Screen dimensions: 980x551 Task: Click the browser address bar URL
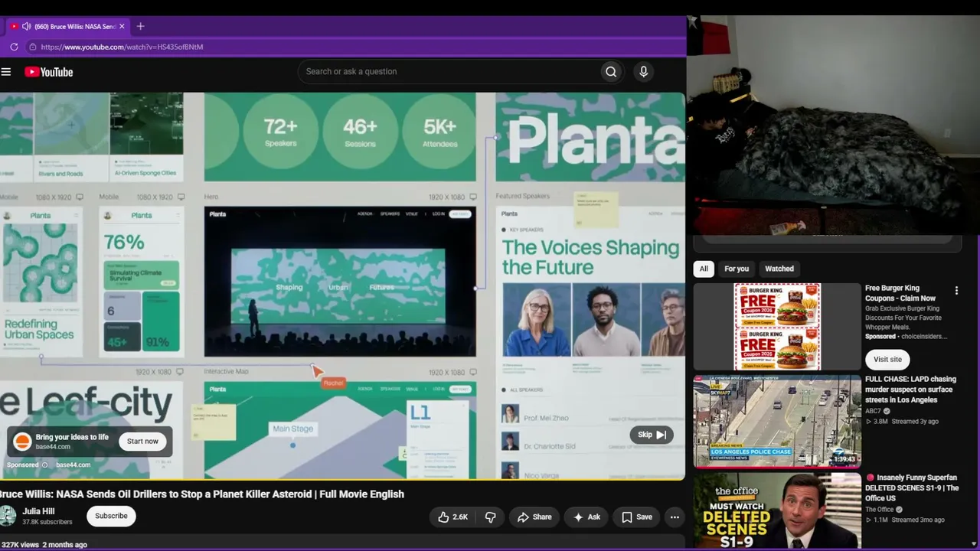(122, 47)
